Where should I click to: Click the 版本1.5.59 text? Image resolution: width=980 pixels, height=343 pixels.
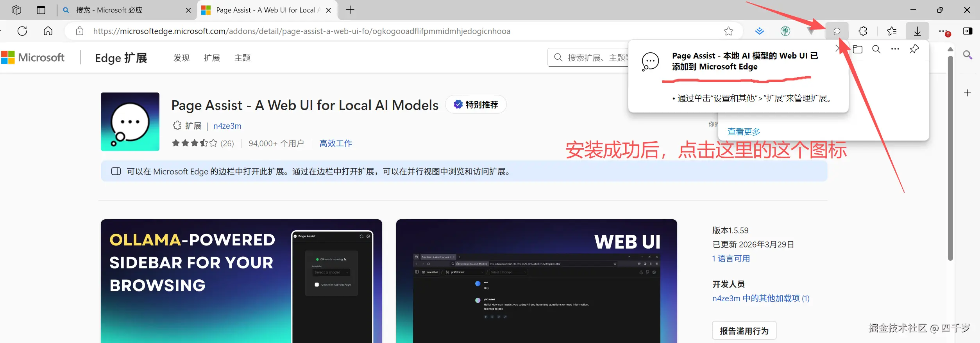[x=730, y=231]
